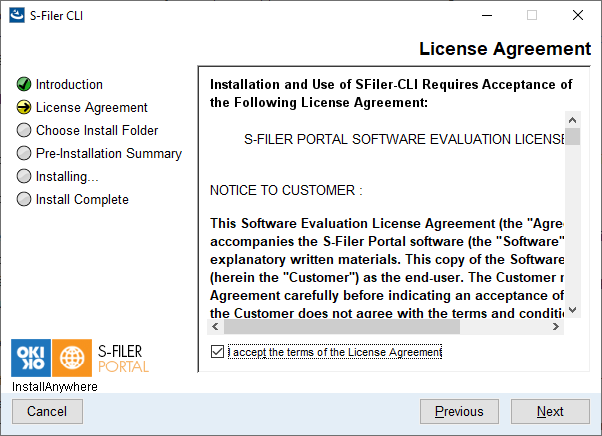The image size is (602, 436).
Task: Click the NOTICE TO CUSTOMER text
Action: pyautogui.click(x=286, y=190)
